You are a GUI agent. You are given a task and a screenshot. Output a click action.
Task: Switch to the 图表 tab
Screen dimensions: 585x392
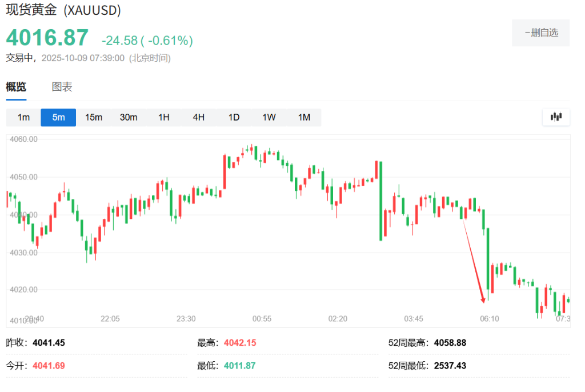tap(62, 87)
